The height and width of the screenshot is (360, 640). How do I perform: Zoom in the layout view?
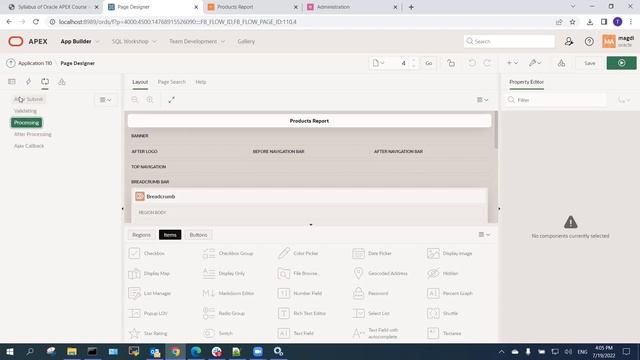tap(150, 100)
